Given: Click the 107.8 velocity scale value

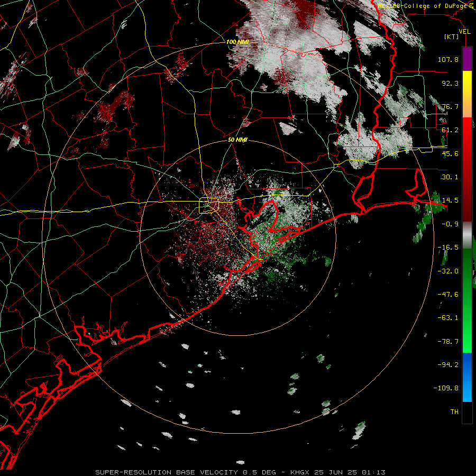Looking at the screenshot, I should (x=448, y=59).
